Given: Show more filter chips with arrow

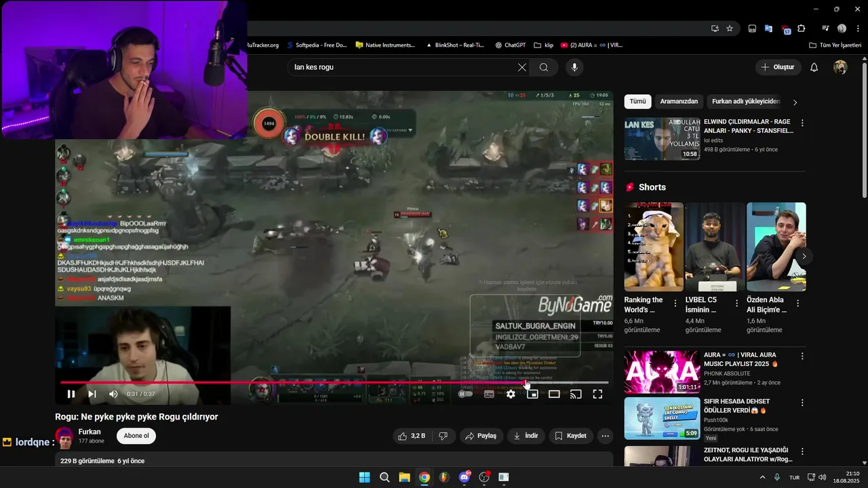Looking at the screenshot, I should pyautogui.click(x=795, y=102).
